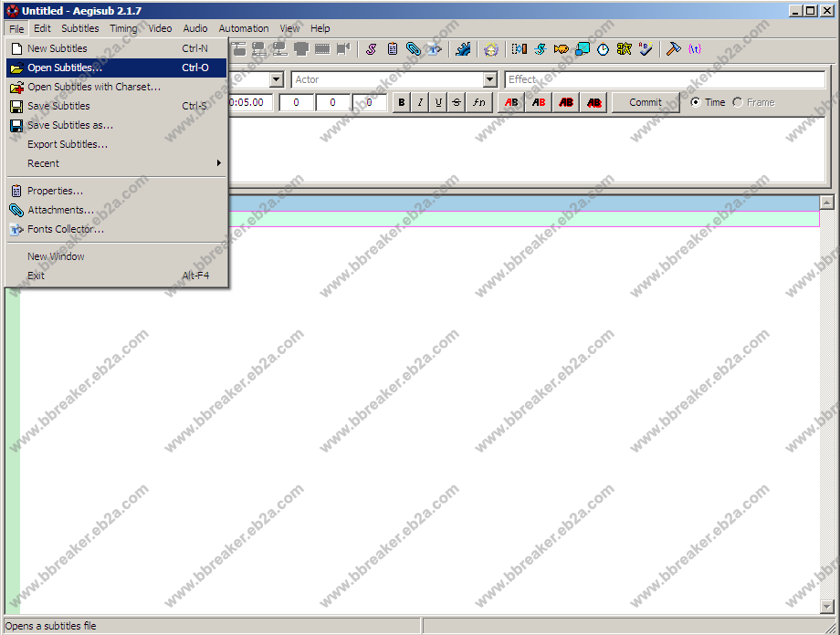The height and width of the screenshot is (635, 840).
Task: Click the Kanji Timer toolbar icon
Action: (625, 49)
